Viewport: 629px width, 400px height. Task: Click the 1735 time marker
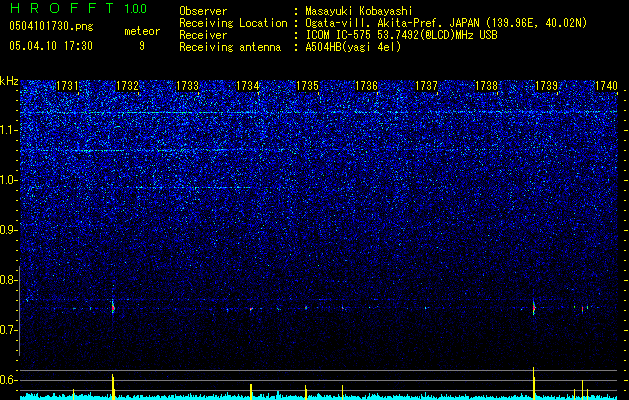coord(307,85)
